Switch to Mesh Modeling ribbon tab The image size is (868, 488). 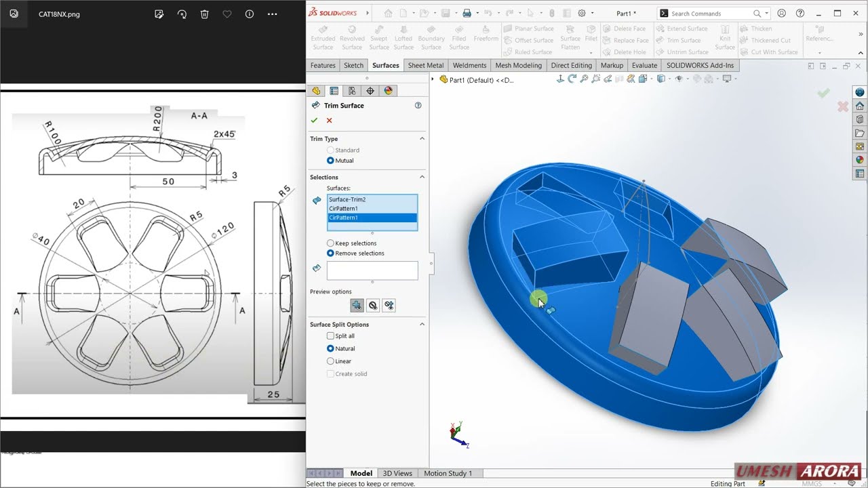point(518,65)
